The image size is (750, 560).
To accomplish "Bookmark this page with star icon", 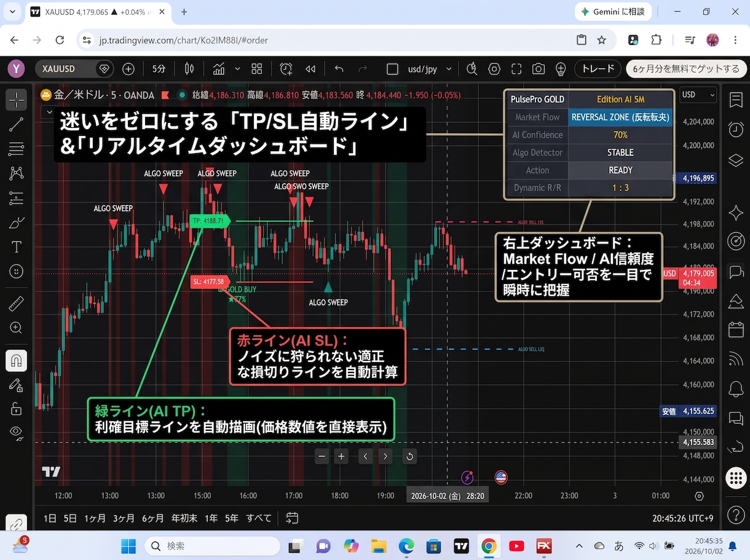I will click(x=601, y=40).
